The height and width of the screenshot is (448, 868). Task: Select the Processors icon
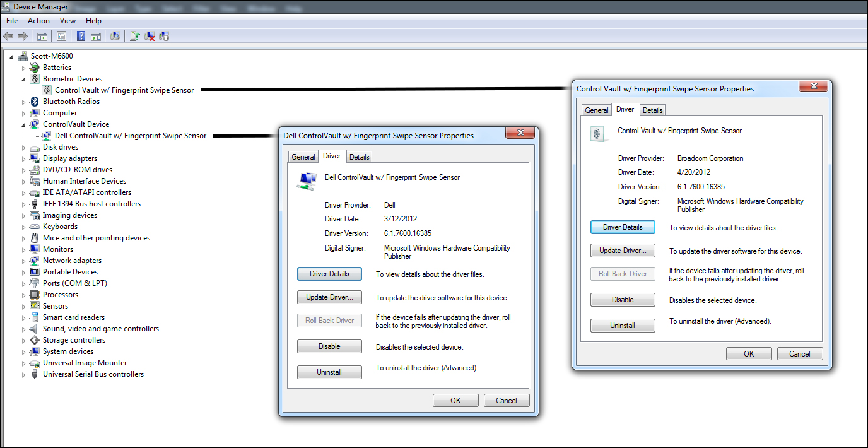[x=35, y=295]
